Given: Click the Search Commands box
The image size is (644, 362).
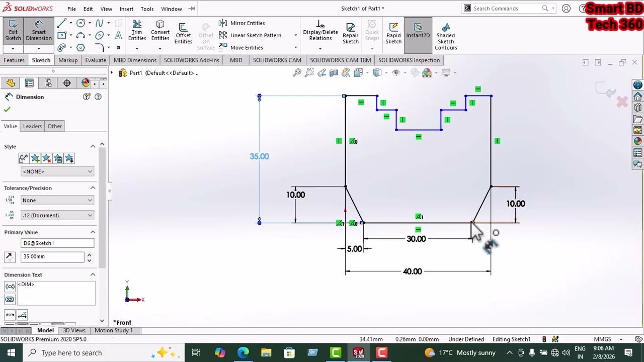Looking at the screenshot, I should click(x=507, y=9).
